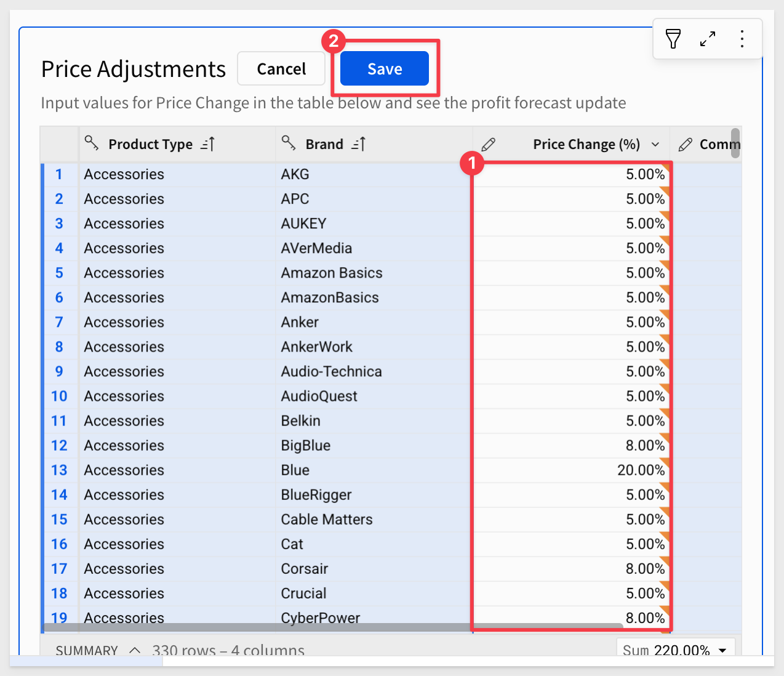
Task: Expand the table with the maximize arrows icon
Action: [x=708, y=39]
